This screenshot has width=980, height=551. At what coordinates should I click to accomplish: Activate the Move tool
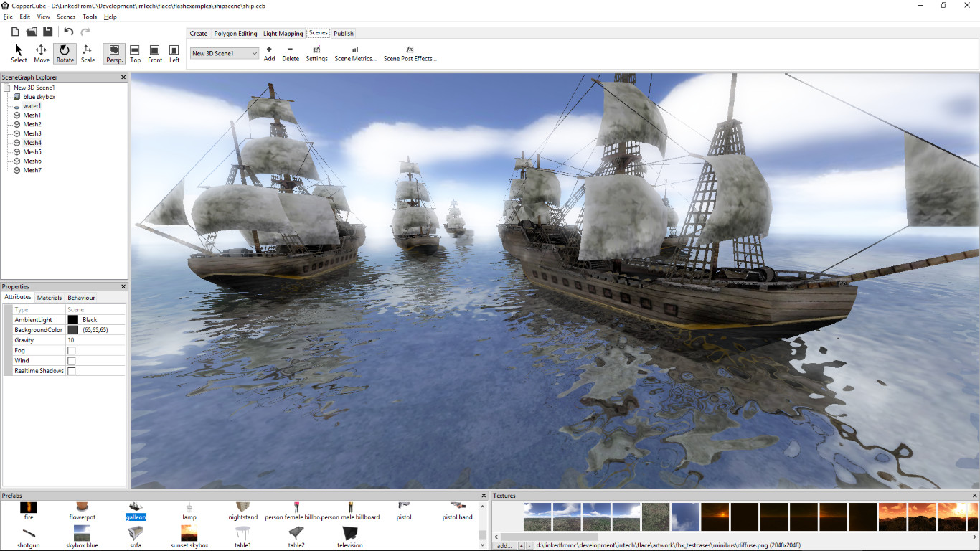(41, 53)
